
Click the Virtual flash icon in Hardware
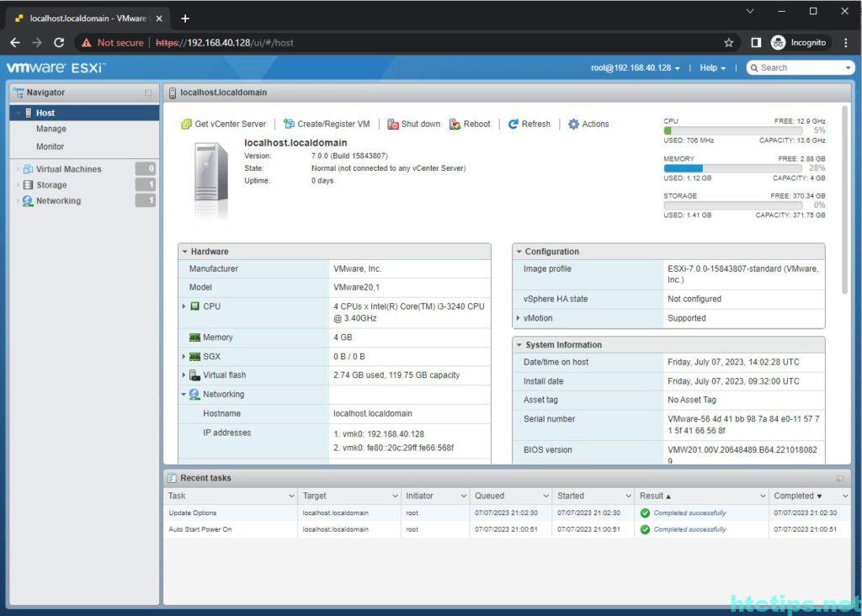tap(194, 375)
